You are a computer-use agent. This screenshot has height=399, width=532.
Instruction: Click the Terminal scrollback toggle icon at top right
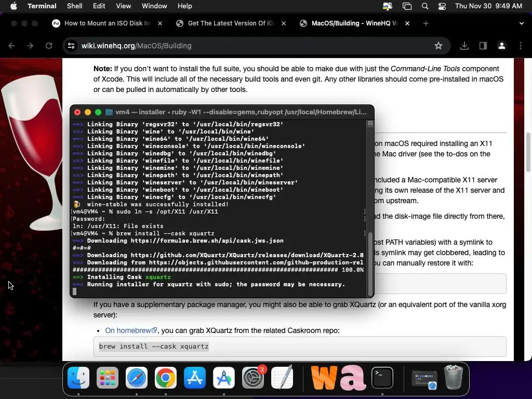coord(370,124)
